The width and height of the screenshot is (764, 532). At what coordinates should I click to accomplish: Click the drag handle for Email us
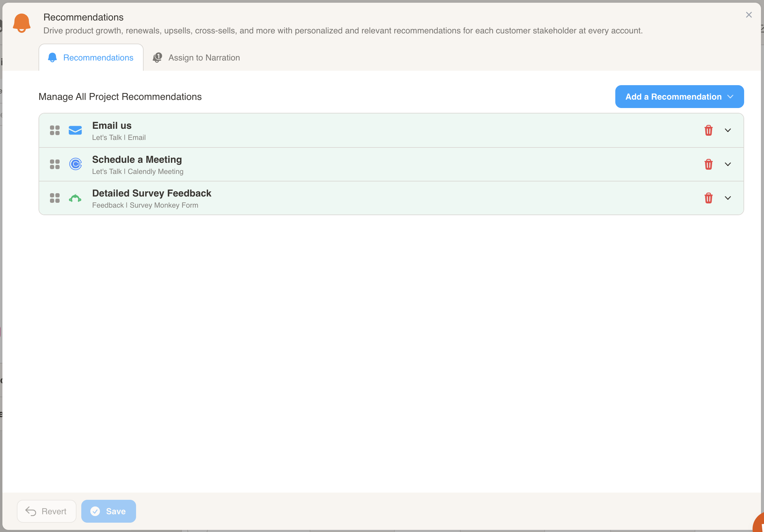54,130
